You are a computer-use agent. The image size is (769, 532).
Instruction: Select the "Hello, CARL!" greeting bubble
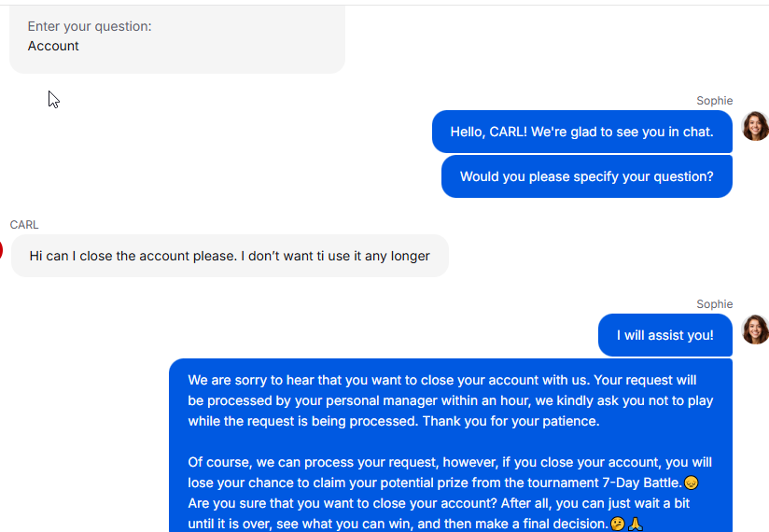coord(581,132)
